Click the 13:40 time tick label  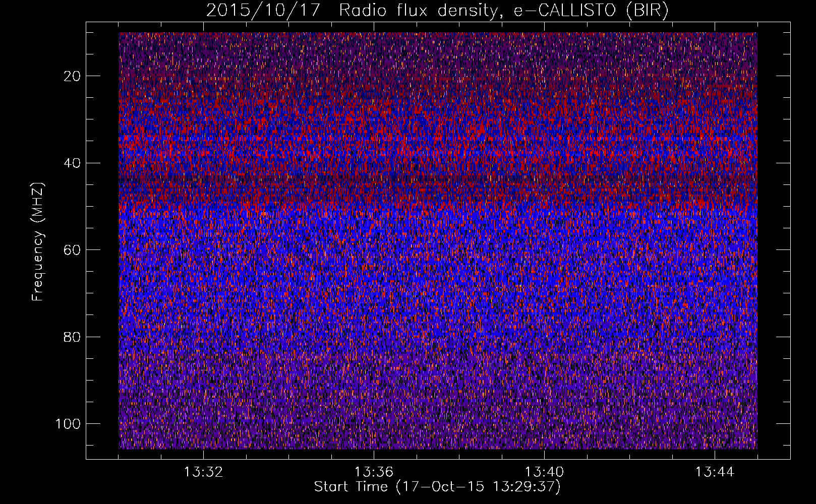[x=544, y=472]
